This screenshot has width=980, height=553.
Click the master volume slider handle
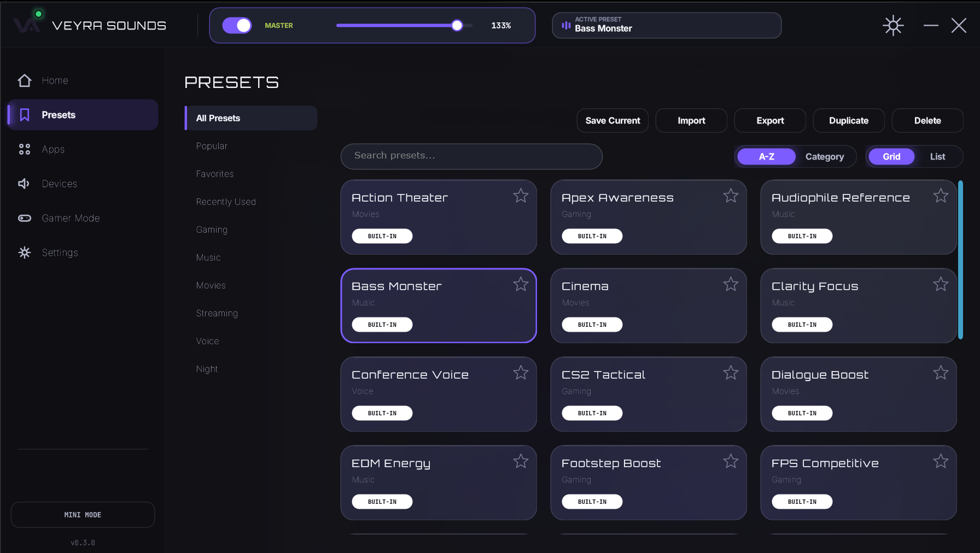[x=457, y=25]
